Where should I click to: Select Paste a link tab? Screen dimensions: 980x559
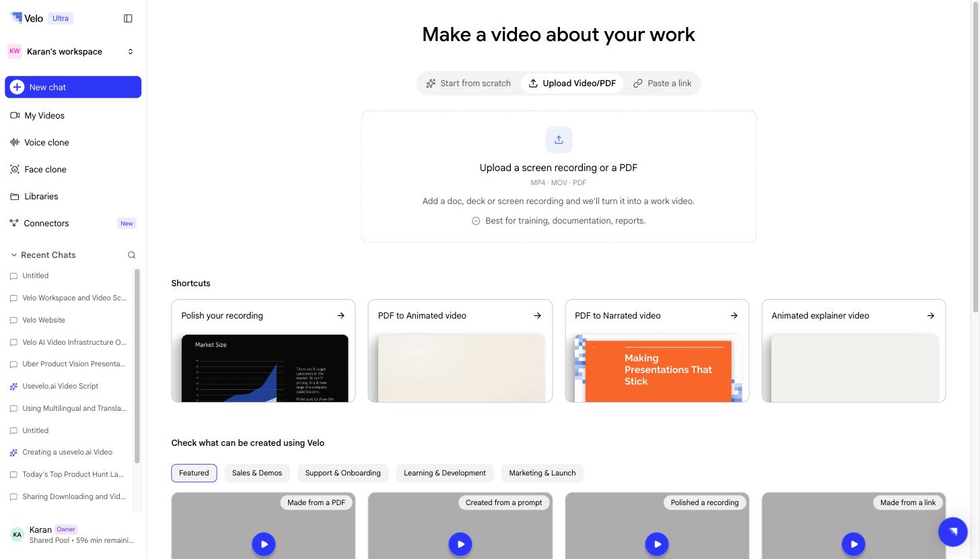[x=662, y=83]
